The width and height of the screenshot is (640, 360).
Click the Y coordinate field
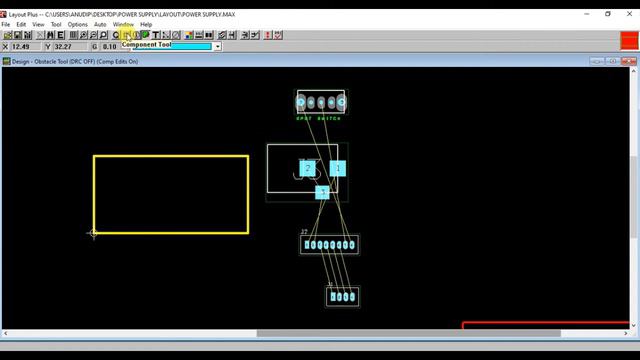point(70,47)
